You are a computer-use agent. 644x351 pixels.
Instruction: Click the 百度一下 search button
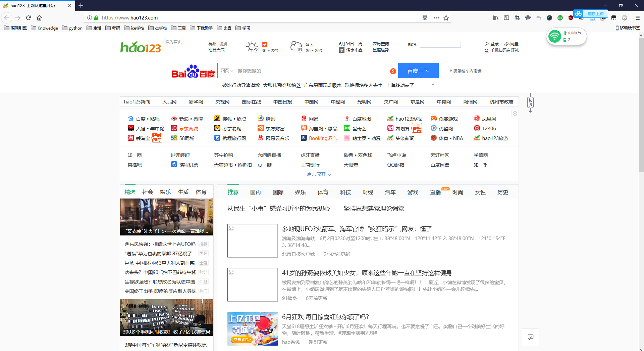click(418, 71)
